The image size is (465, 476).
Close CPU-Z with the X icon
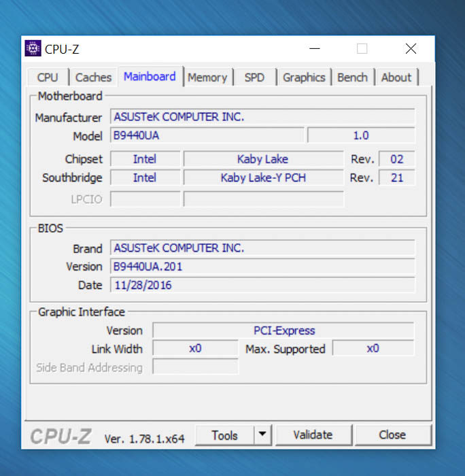coord(411,48)
